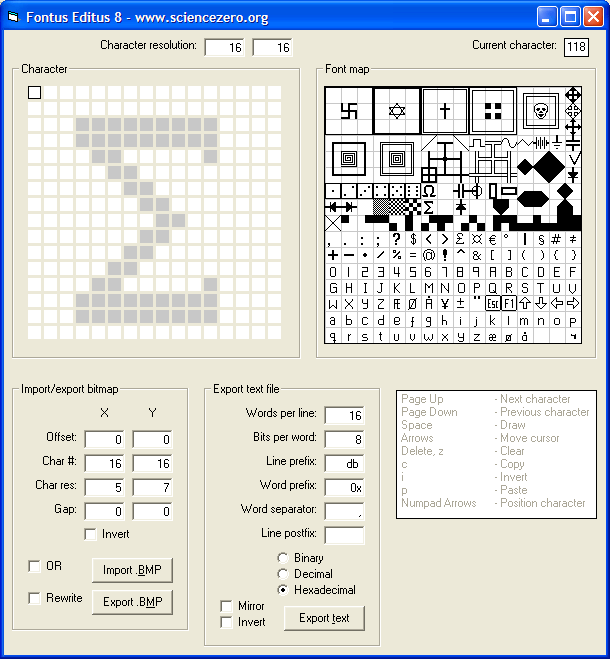This screenshot has width=610, height=659.
Task: Click the Import .BMP button
Action: click(131, 570)
